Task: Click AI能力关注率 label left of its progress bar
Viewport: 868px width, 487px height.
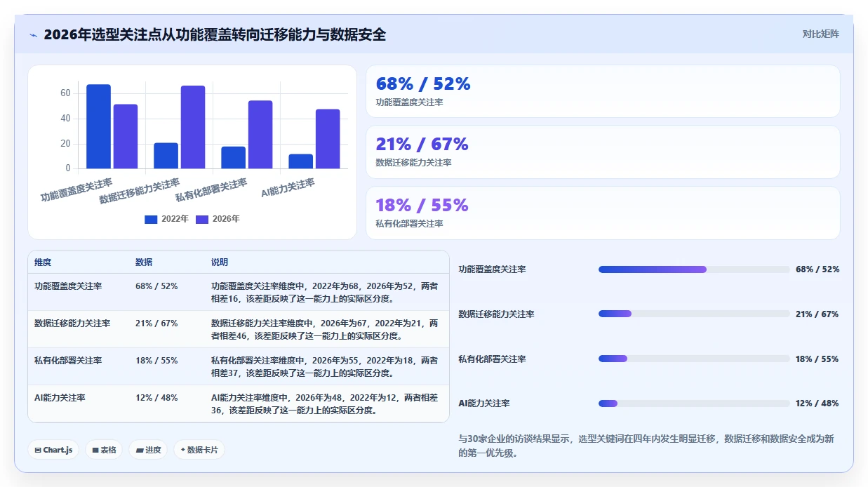Action: click(x=484, y=403)
